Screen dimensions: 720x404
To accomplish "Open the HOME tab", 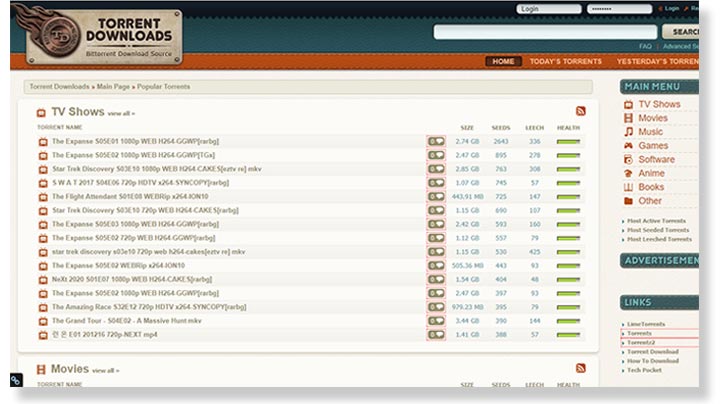I will [503, 62].
